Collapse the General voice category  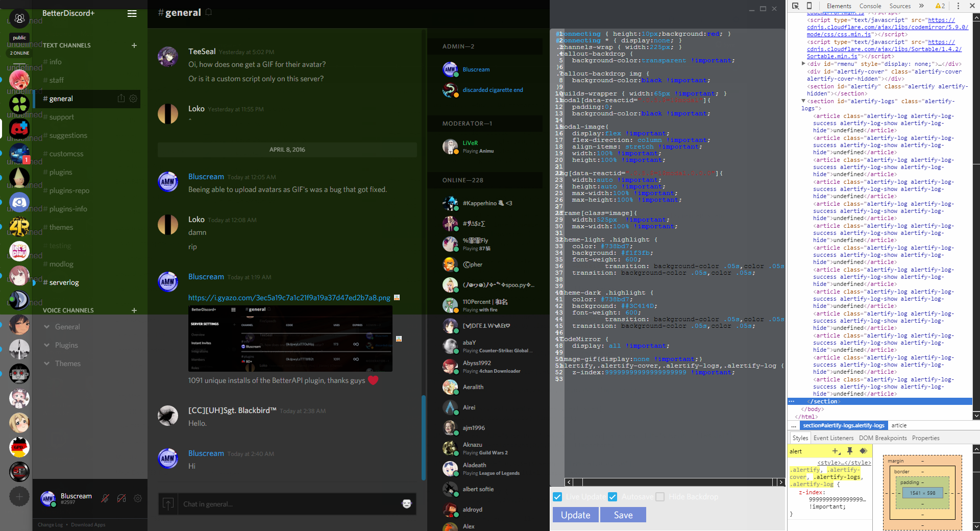pos(46,327)
